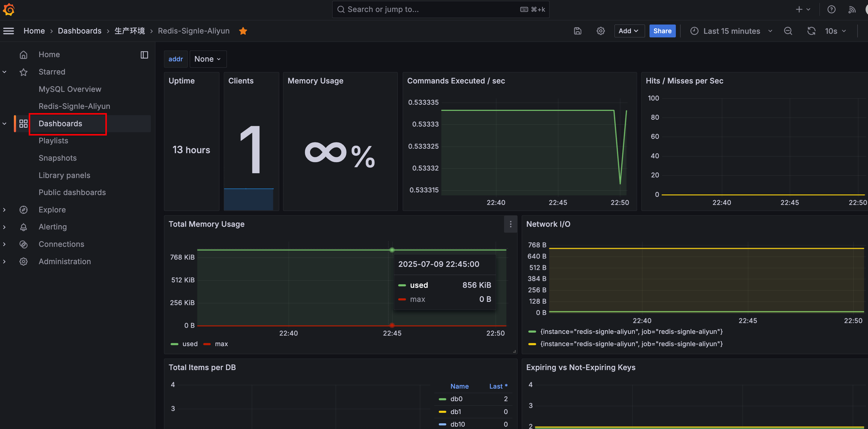This screenshot has width=868, height=429.
Task: Click Commands Executed / sec panel title
Action: [x=456, y=81]
